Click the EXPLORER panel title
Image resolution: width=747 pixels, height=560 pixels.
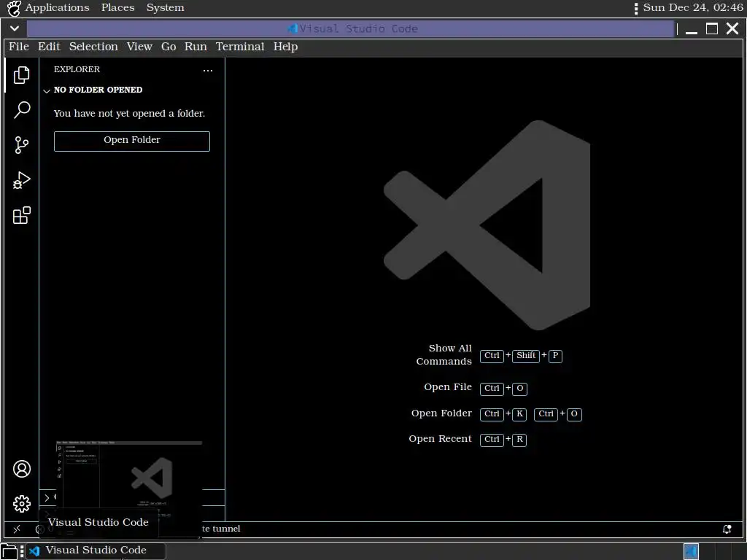[x=77, y=69]
